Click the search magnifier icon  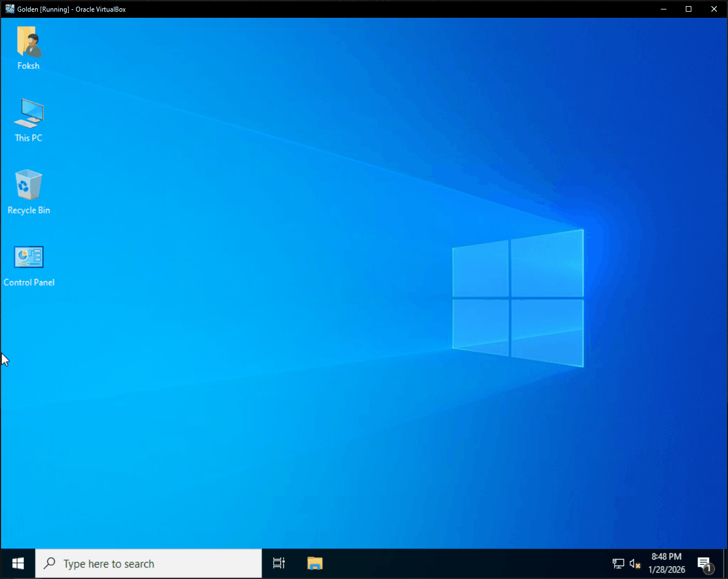click(x=49, y=563)
